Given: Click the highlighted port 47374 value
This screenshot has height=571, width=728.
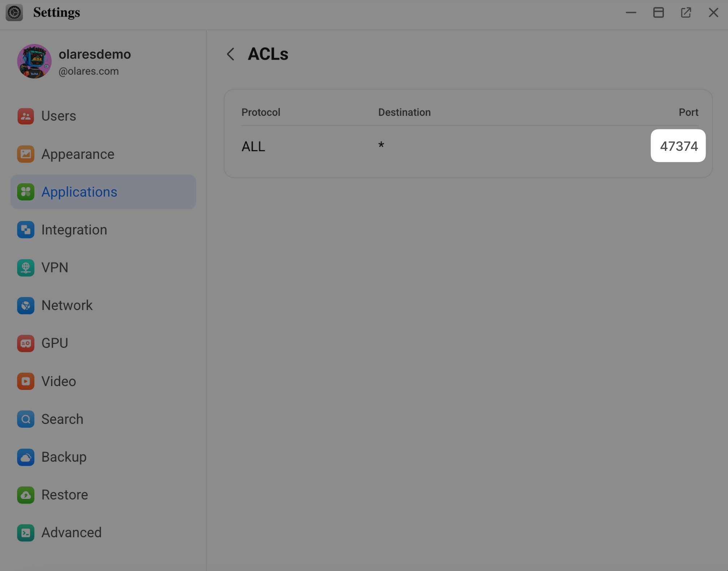Looking at the screenshot, I should 678,146.
